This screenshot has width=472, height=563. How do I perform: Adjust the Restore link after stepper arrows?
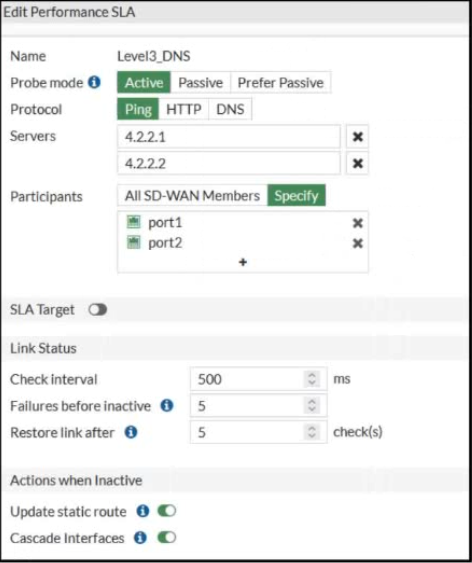click(312, 432)
